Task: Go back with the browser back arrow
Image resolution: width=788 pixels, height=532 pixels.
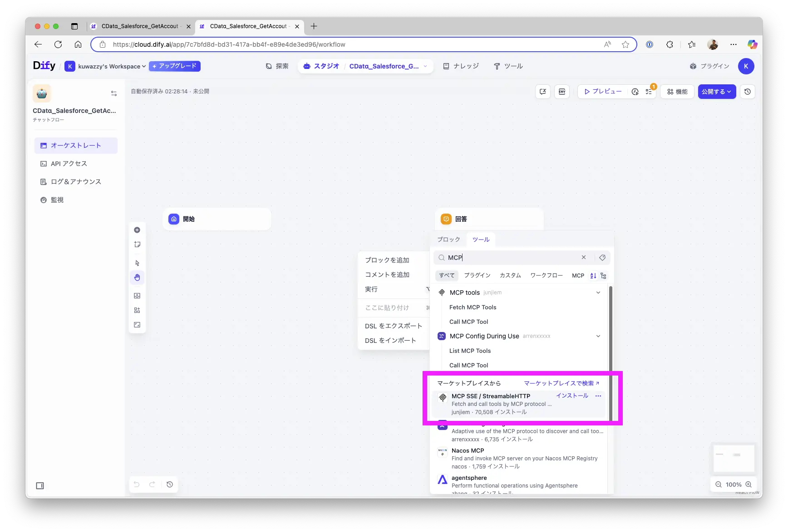Action: pyautogui.click(x=38, y=44)
